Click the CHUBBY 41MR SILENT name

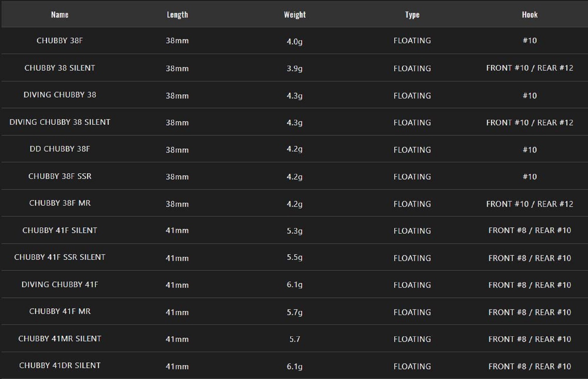coord(60,339)
